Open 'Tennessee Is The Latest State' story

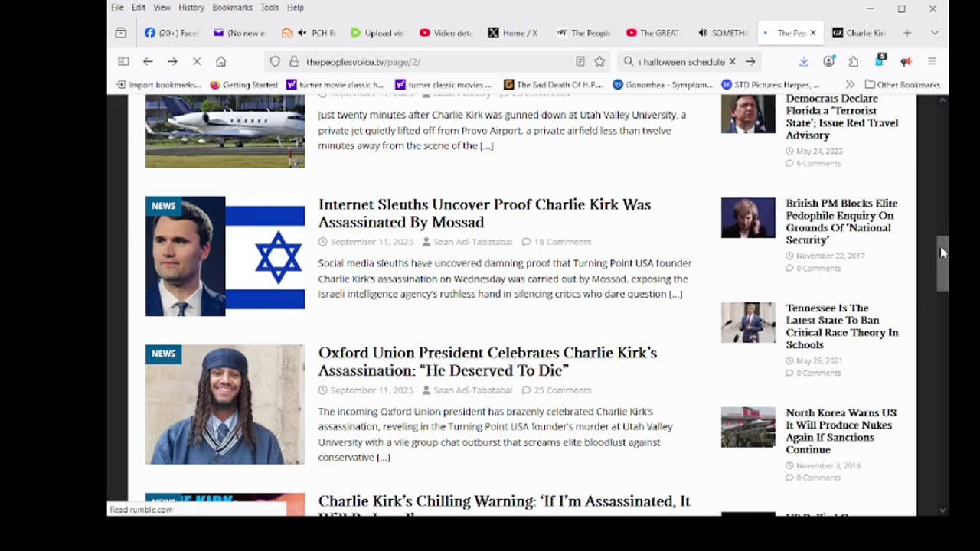(x=841, y=326)
